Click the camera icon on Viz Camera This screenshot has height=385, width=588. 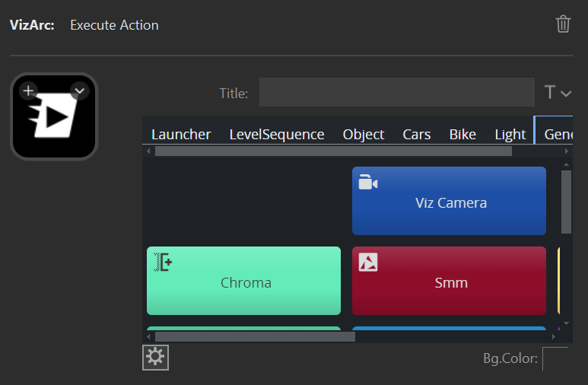(368, 183)
